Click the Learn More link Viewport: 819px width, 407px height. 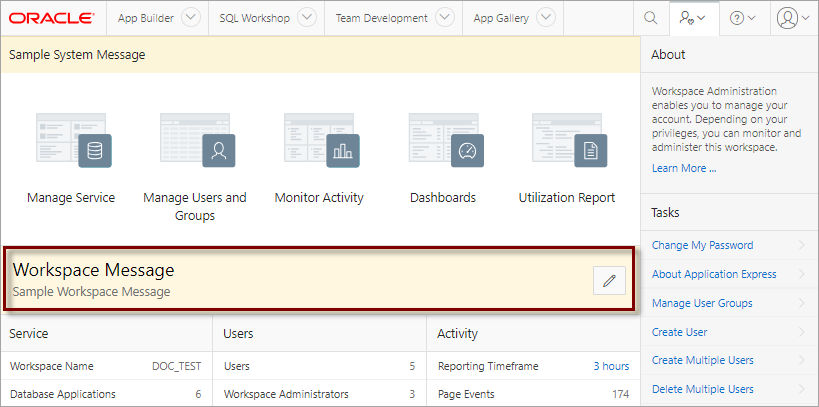point(684,168)
